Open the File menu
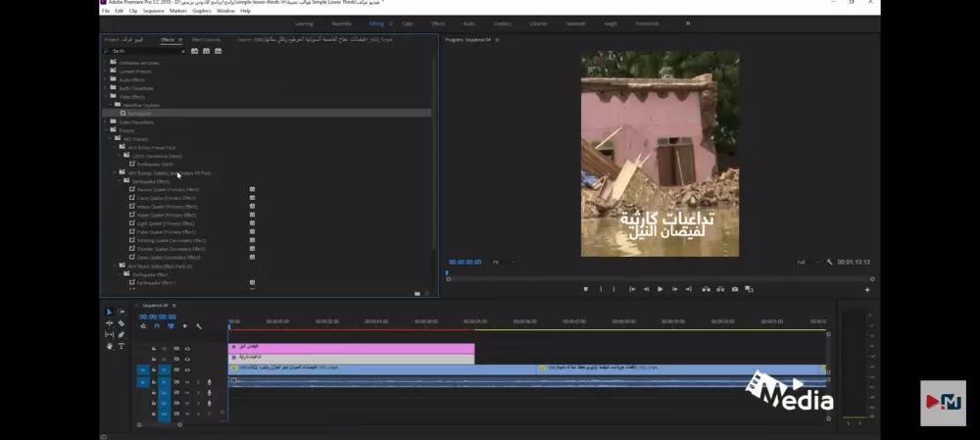 click(x=106, y=11)
